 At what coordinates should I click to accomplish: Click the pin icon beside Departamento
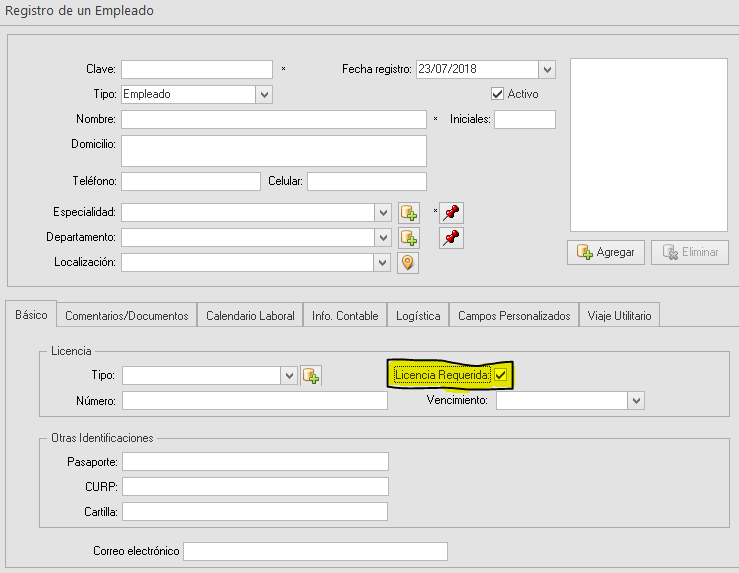coord(452,238)
